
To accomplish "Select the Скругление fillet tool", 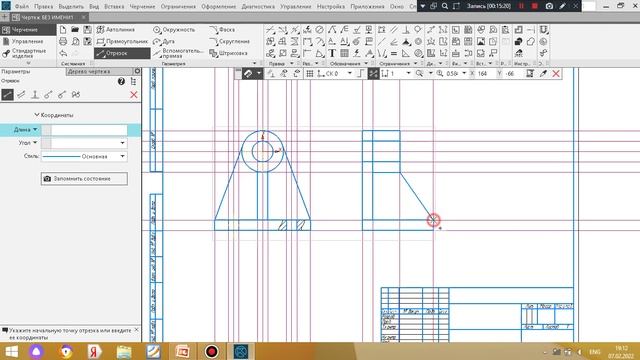I will click(x=230, y=42).
